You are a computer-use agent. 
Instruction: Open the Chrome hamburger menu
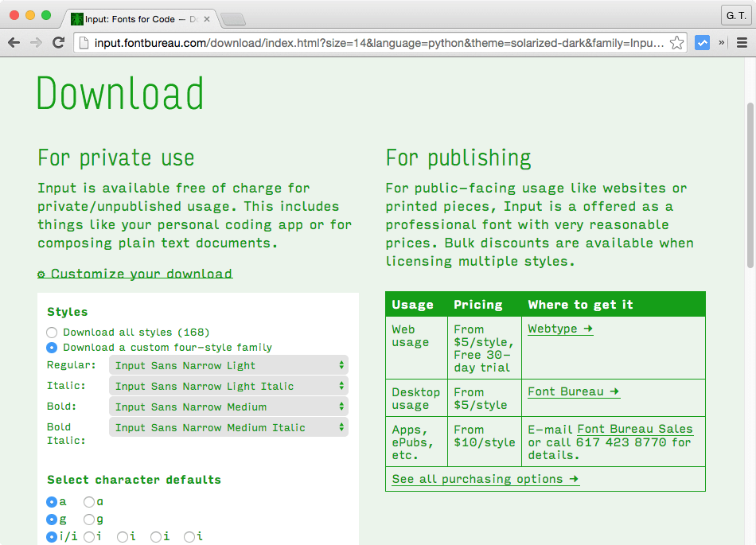click(741, 43)
